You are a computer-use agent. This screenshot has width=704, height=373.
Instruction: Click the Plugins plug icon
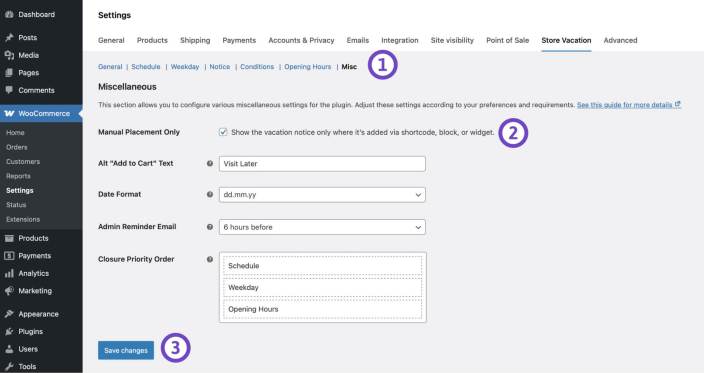[x=9, y=332]
